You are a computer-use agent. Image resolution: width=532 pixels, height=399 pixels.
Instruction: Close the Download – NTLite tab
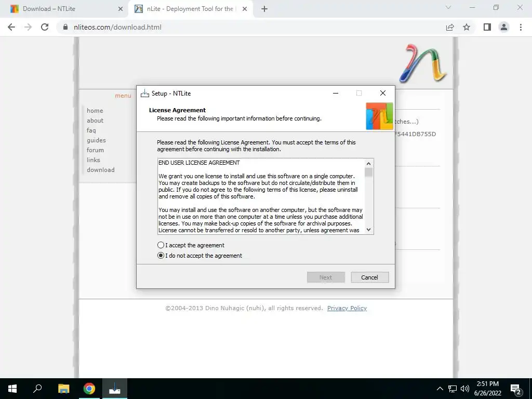(120, 9)
